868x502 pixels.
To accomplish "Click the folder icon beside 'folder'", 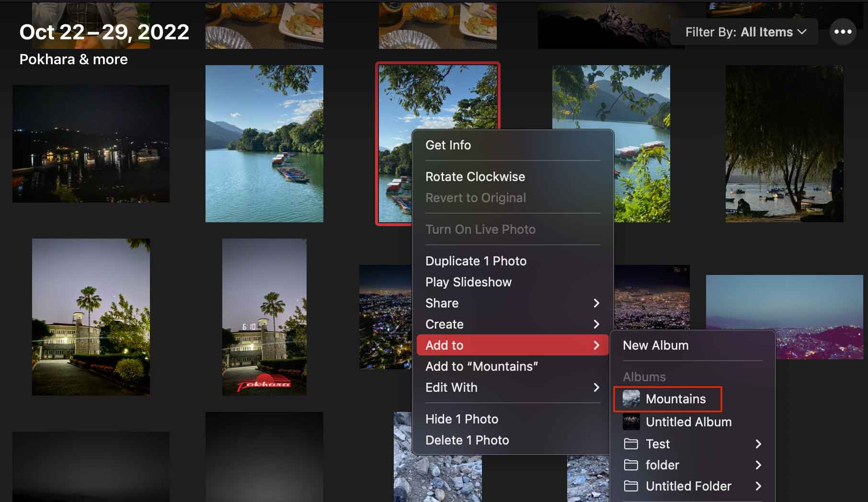I will (x=631, y=465).
